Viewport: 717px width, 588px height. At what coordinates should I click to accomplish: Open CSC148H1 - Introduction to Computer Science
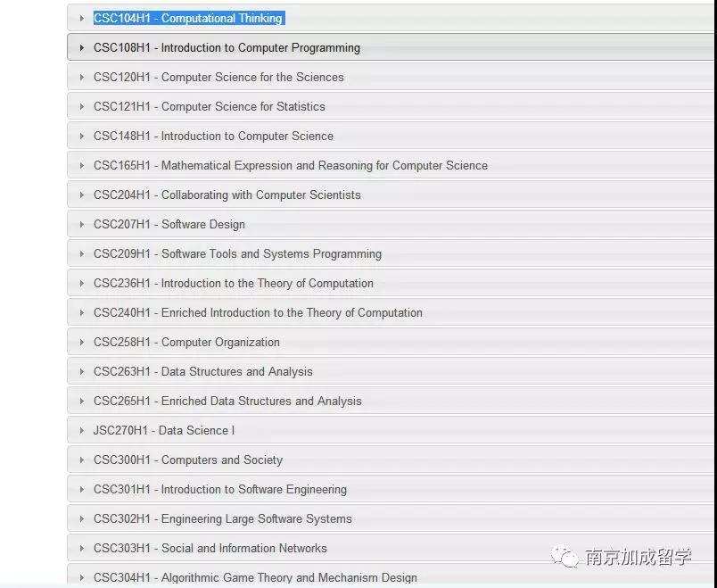(x=213, y=136)
